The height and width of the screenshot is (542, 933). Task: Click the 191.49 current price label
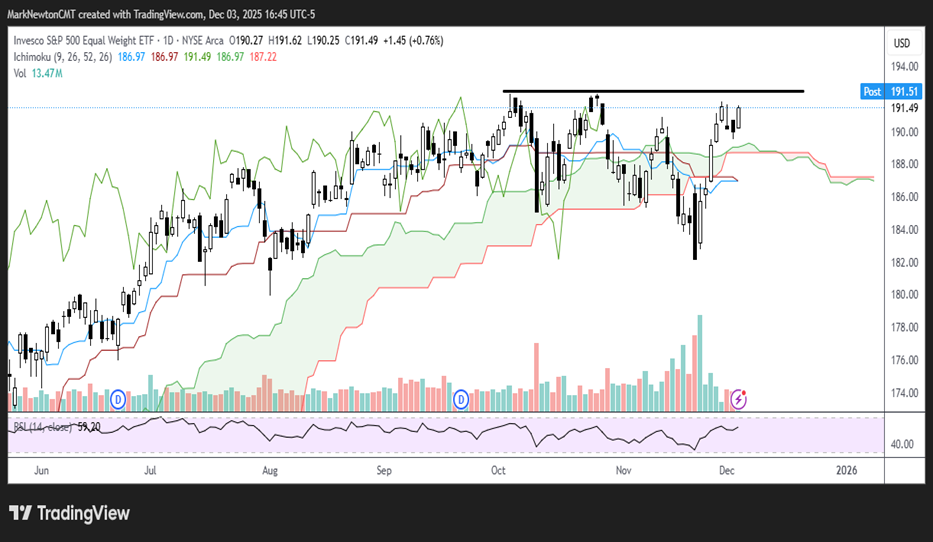tap(904, 108)
